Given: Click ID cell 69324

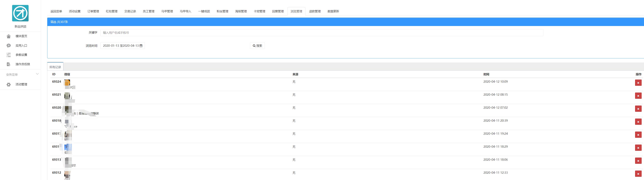Looking at the screenshot, I should coord(56,81).
